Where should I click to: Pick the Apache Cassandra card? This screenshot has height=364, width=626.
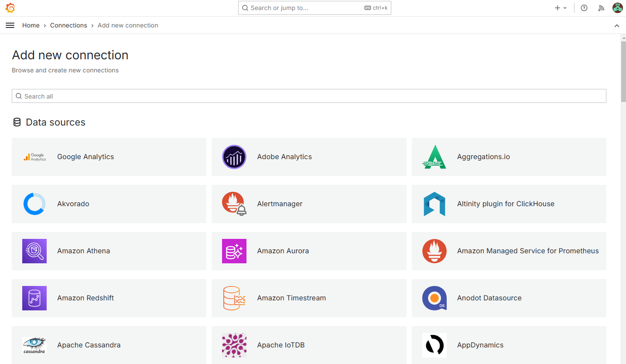pos(109,345)
